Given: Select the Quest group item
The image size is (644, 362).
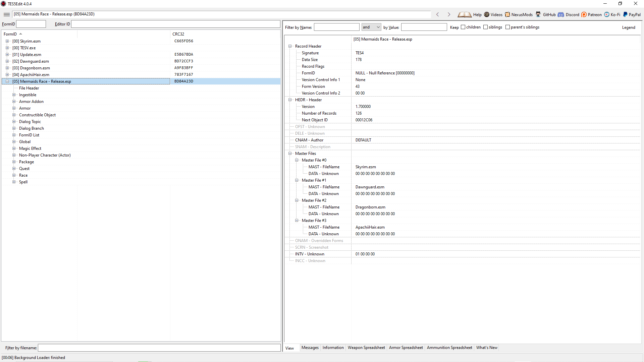Looking at the screenshot, I should tap(24, 169).
